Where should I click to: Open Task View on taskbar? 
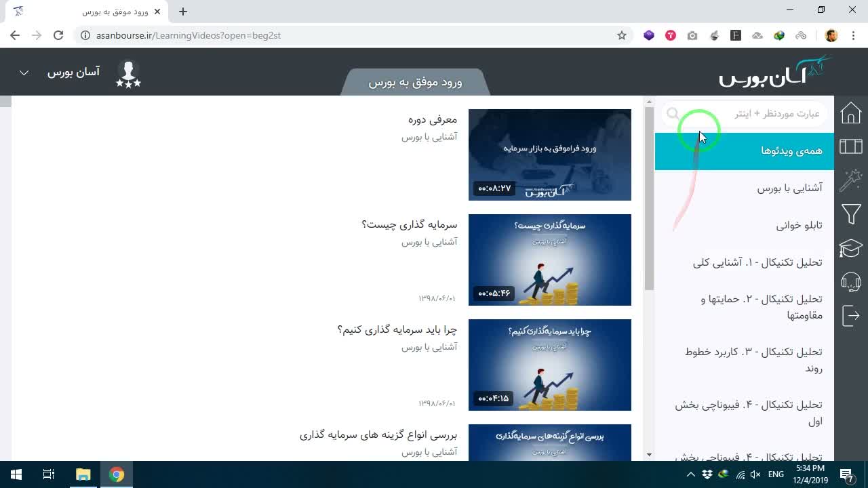pyautogui.click(x=49, y=474)
